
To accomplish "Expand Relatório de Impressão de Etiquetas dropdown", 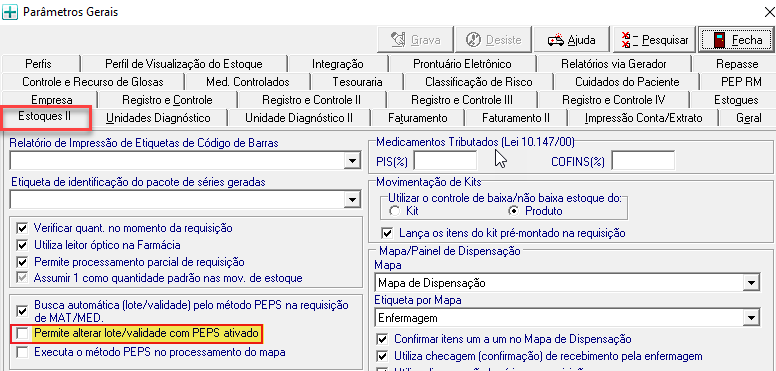I will coord(352,161).
